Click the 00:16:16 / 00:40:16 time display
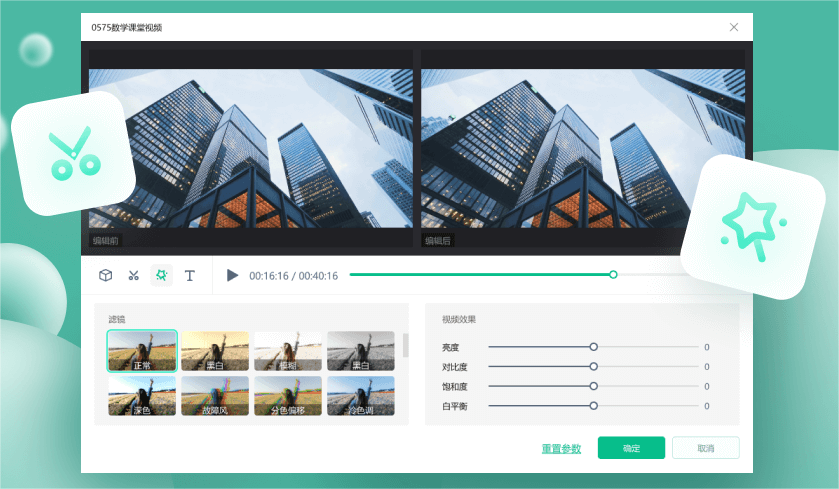Viewport: 839px width, 489px height. pyautogui.click(x=293, y=276)
